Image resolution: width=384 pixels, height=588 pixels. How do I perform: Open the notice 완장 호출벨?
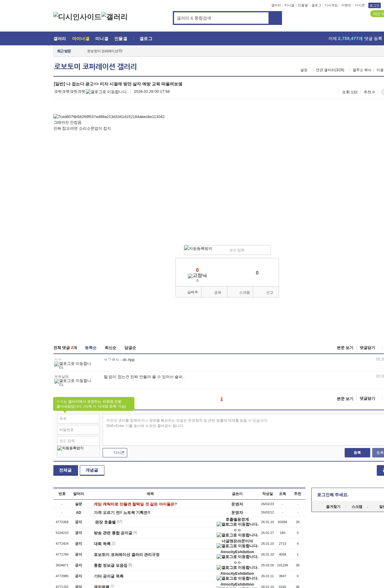pos(105,522)
